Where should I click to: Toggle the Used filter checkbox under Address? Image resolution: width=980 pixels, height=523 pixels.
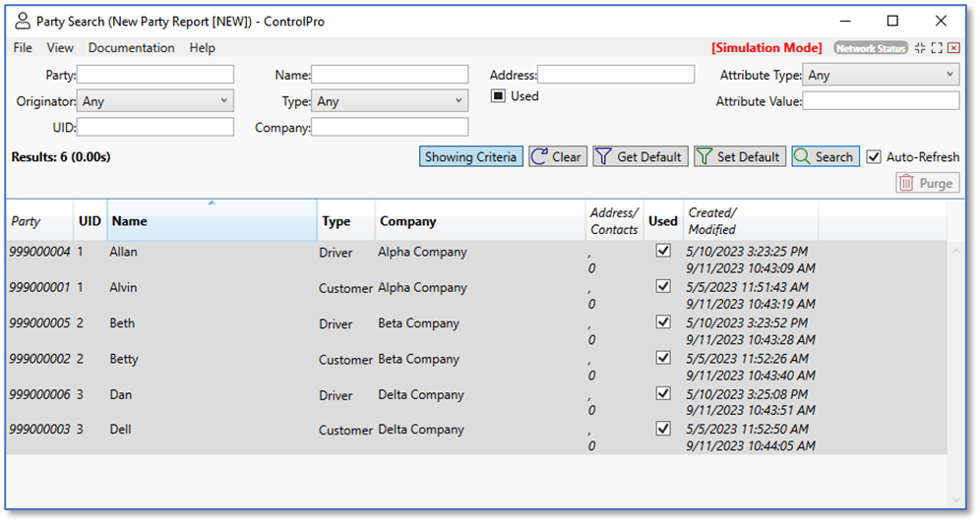pyautogui.click(x=499, y=96)
